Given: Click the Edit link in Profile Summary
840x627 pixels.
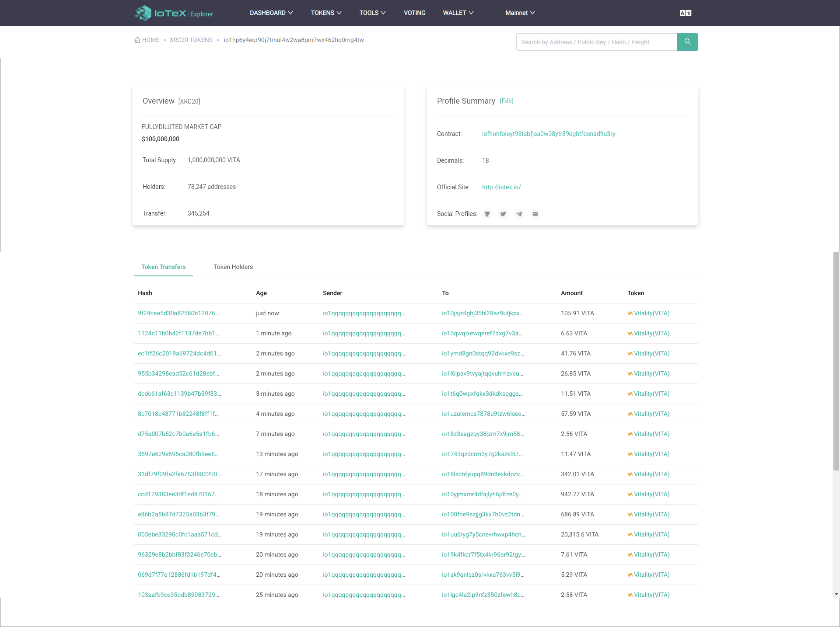Looking at the screenshot, I should click(x=506, y=101).
